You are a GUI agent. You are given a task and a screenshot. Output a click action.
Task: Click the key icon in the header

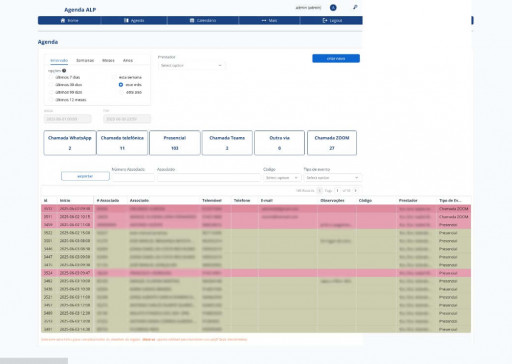point(355,7)
